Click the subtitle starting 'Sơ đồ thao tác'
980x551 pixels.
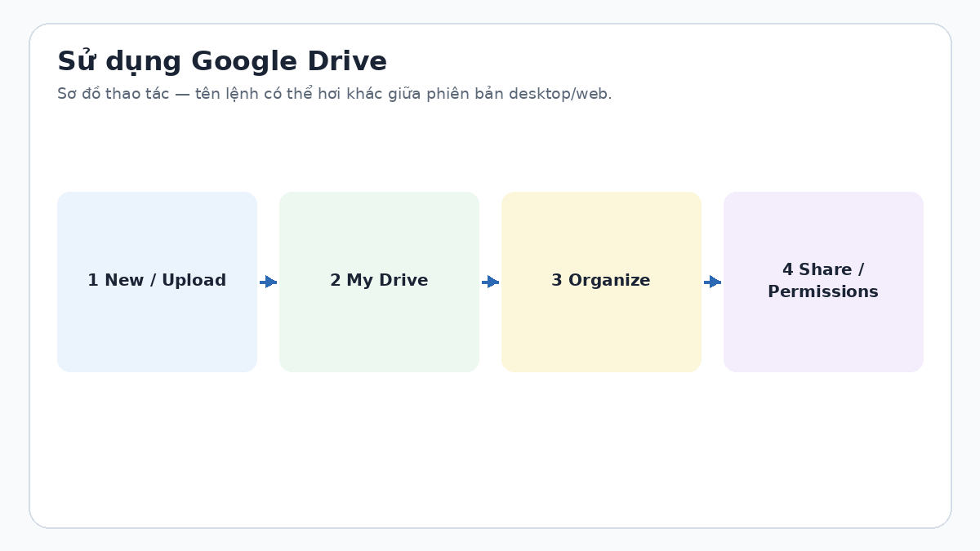(335, 94)
